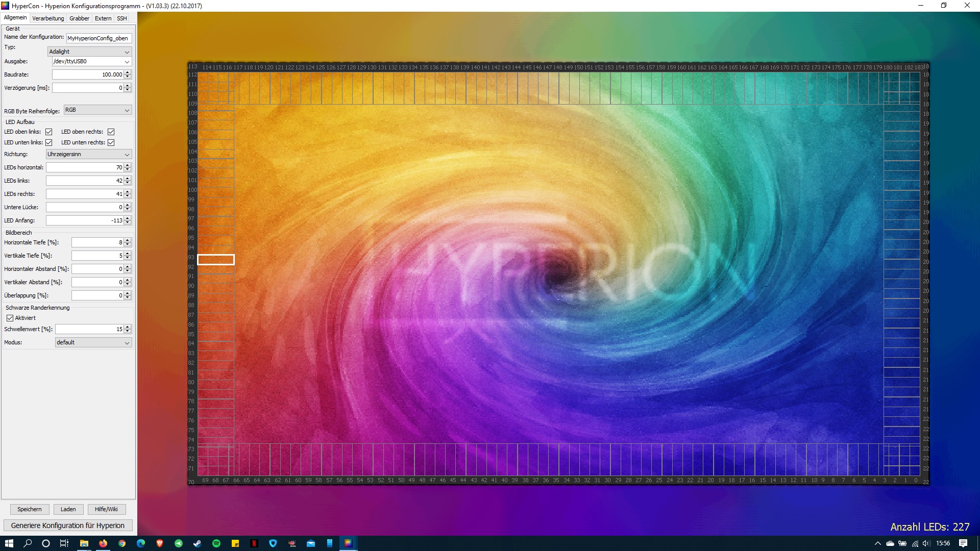Launch Spotify from the taskbar
980x551 pixels.
click(x=216, y=543)
